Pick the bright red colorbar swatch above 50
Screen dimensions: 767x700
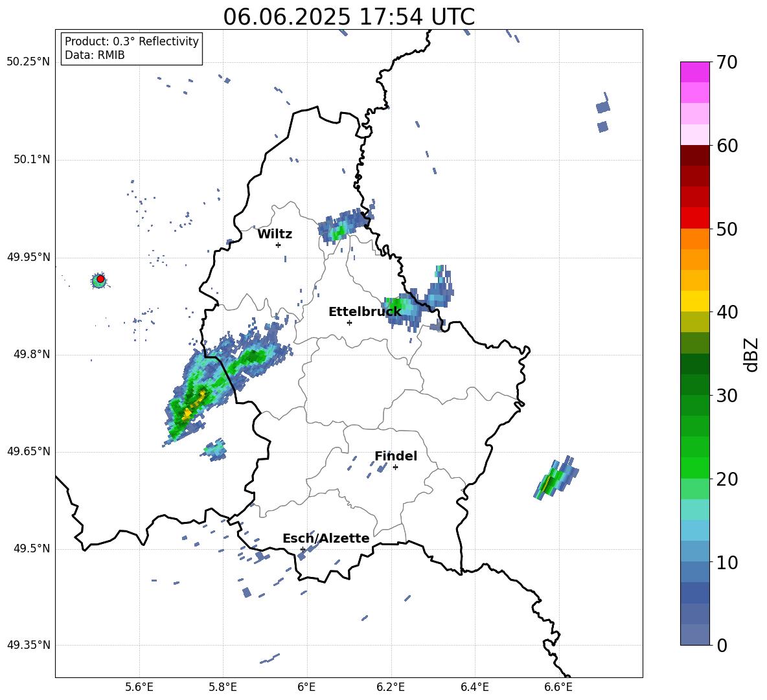[x=694, y=218]
